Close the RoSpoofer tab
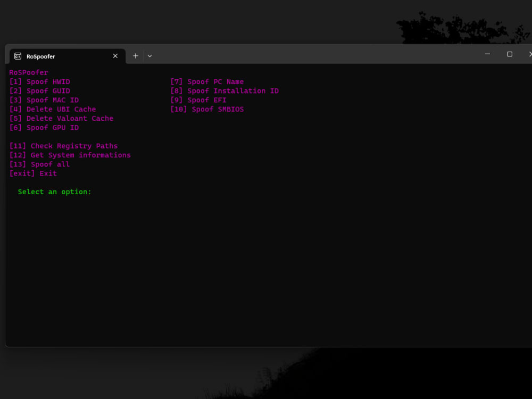 [x=115, y=56]
